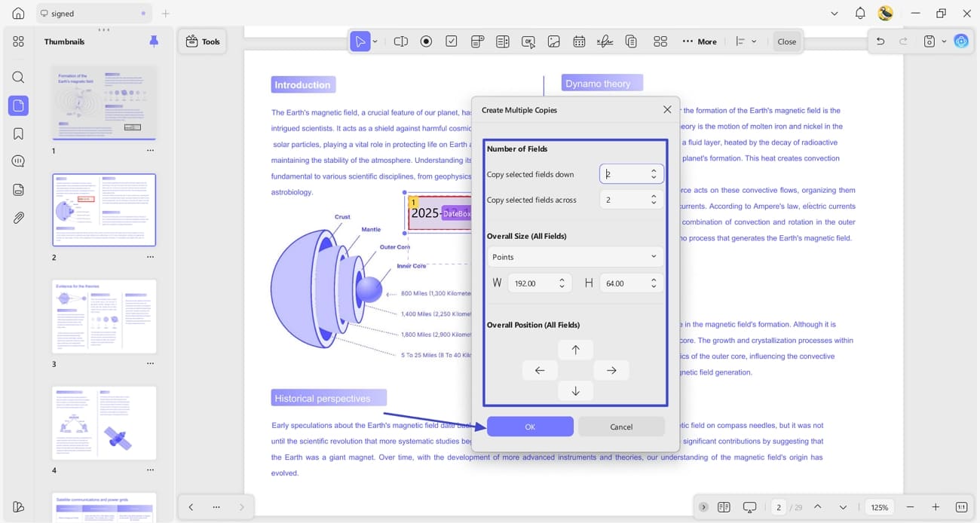Image resolution: width=980 pixels, height=523 pixels.
Task: Select page 1 thumbnail
Action: (104, 102)
